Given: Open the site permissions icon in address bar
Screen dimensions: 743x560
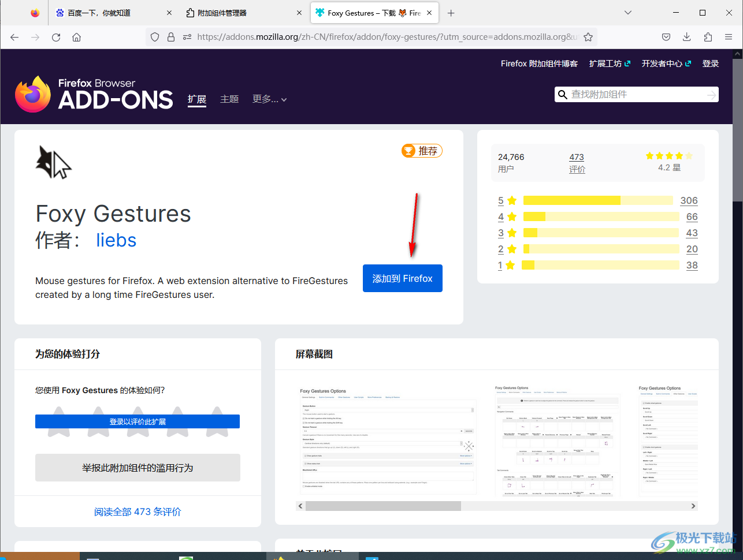Looking at the screenshot, I should [187, 37].
